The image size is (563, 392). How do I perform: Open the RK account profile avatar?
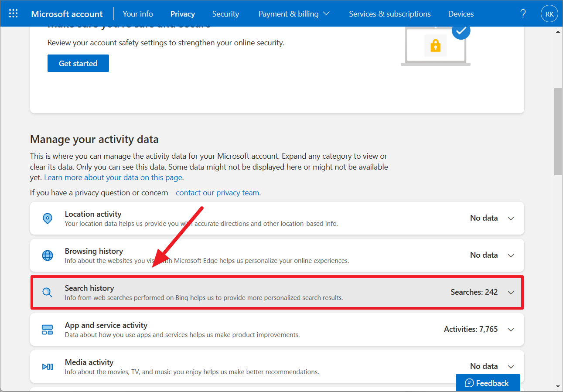click(549, 14)
